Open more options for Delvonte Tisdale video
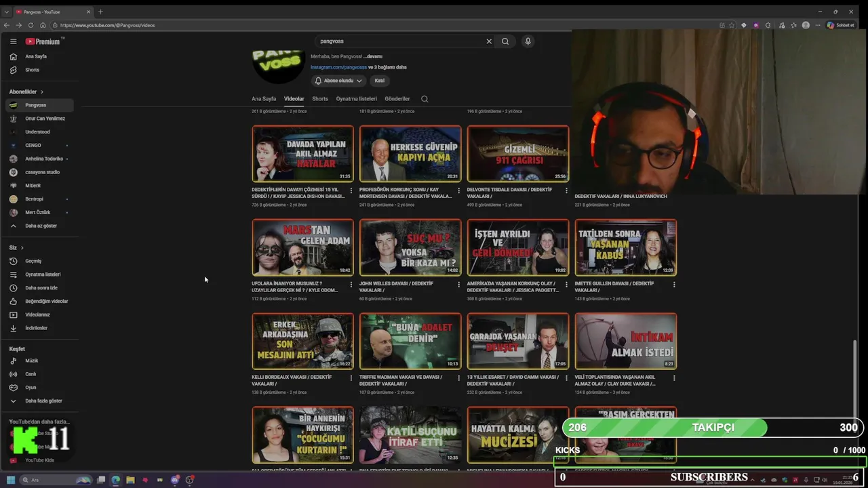Viewport: 868px width, 488px height. [566, 191]
